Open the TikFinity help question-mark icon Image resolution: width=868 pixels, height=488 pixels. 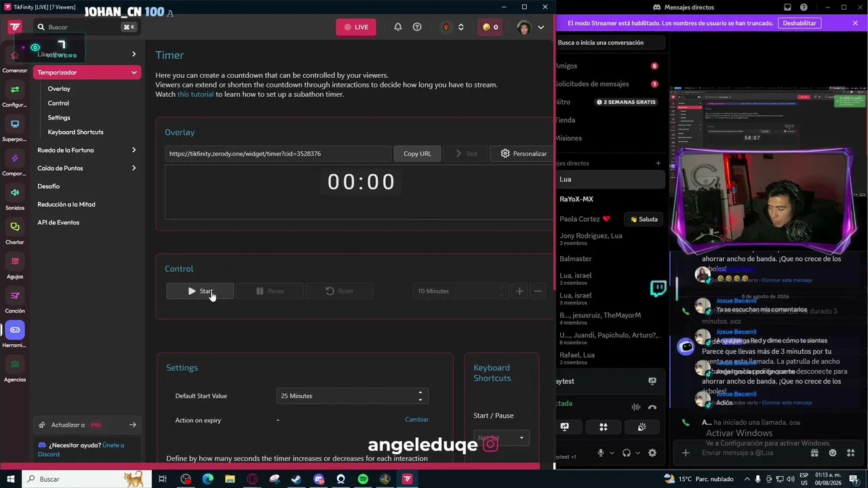coord(417,27)
